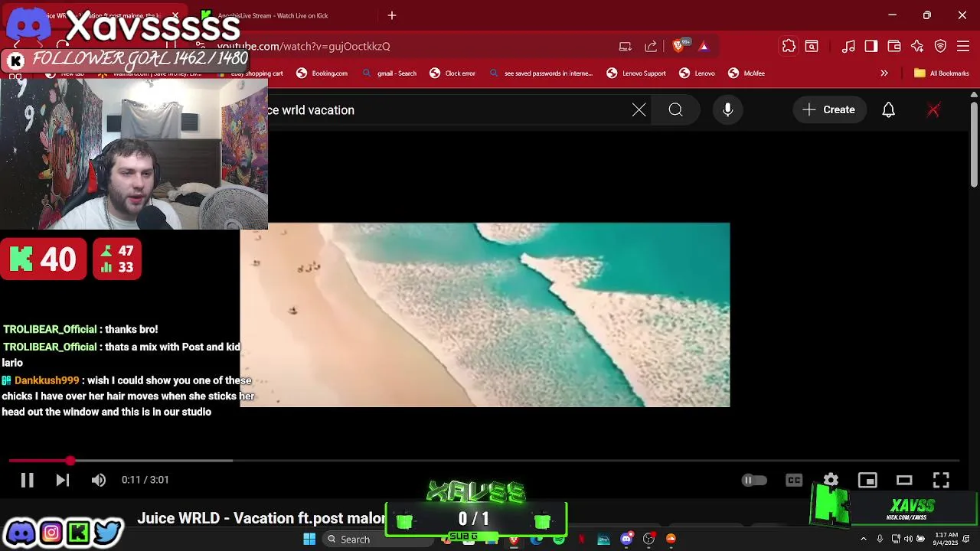Open the gmail - Search bookmark
This screenshot has height=551, width=980.
pos(390,73)
